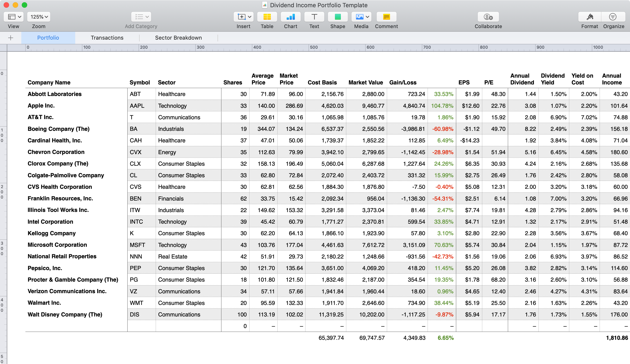Screen dimensions: 630x364
Task: Select Boeing's -60.98% gain/loss cell
Action: [x=442, y=129]
